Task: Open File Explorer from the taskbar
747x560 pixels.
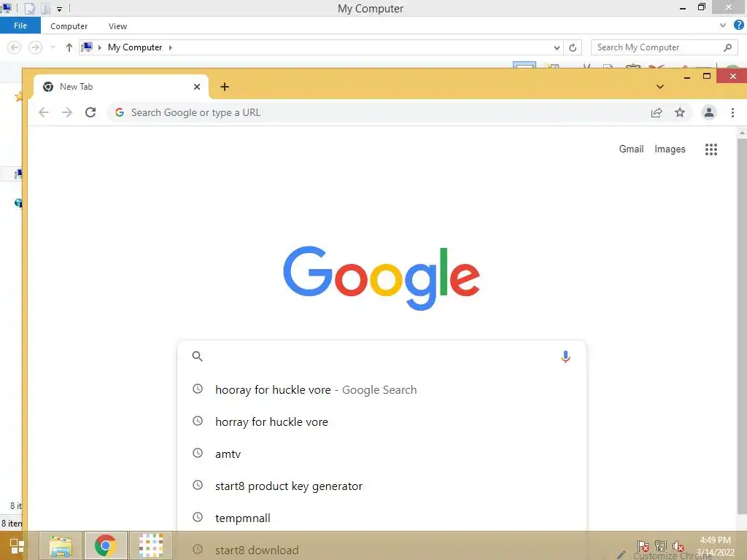Action: click(61, 545)
